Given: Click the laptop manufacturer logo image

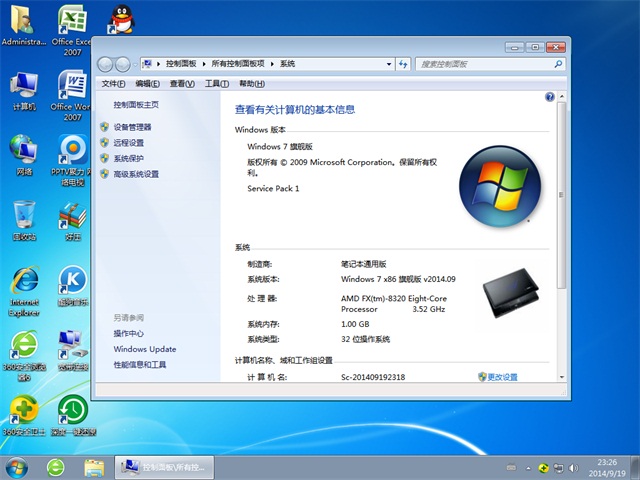Looking at the screenshot, I should [x=511, y=293].
